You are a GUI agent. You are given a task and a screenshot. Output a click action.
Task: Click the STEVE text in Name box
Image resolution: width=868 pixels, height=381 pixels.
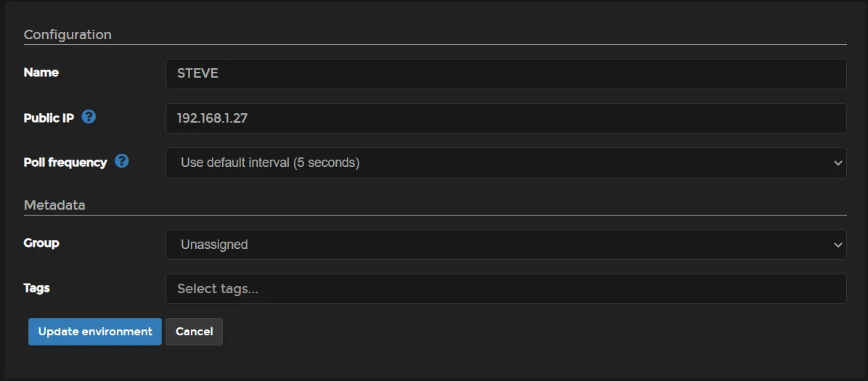click(x=197, y=73)
